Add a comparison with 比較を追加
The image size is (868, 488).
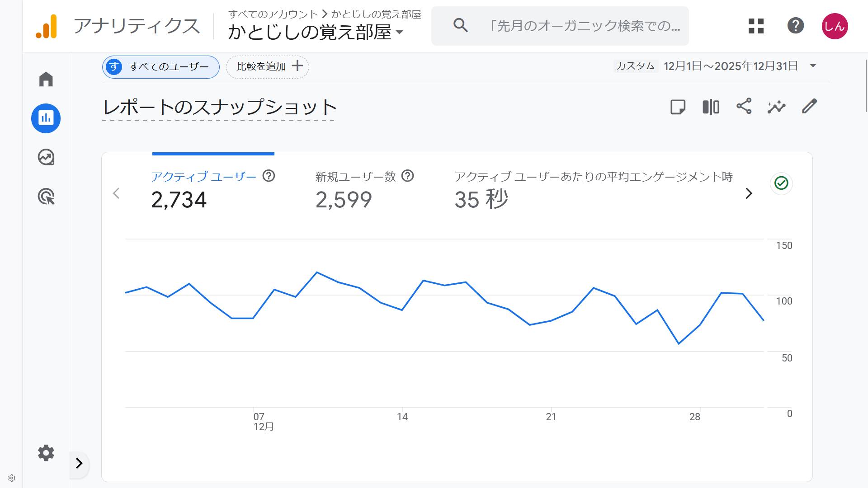(x=267, y=66)
